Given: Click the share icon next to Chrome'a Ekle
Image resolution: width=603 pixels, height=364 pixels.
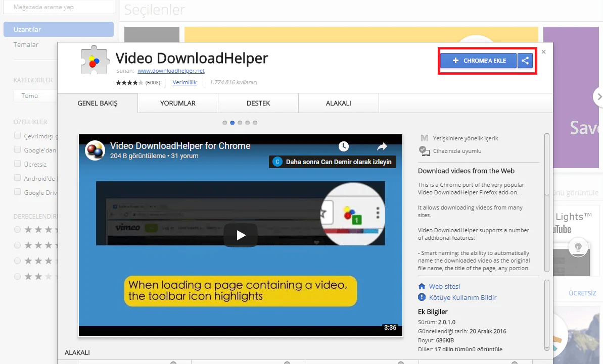Looking at the screenshot, I should [525, 61].
